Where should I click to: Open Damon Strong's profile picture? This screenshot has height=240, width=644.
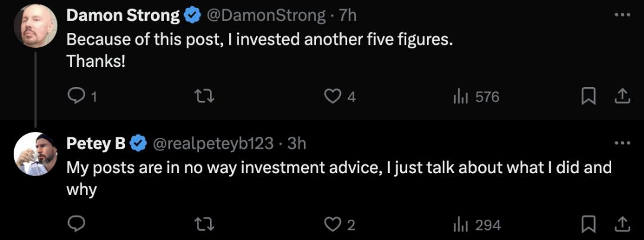coord(35,26)
